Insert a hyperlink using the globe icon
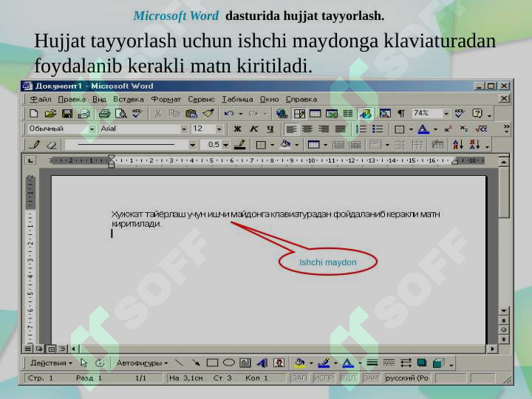 click(x=282, y=113)
